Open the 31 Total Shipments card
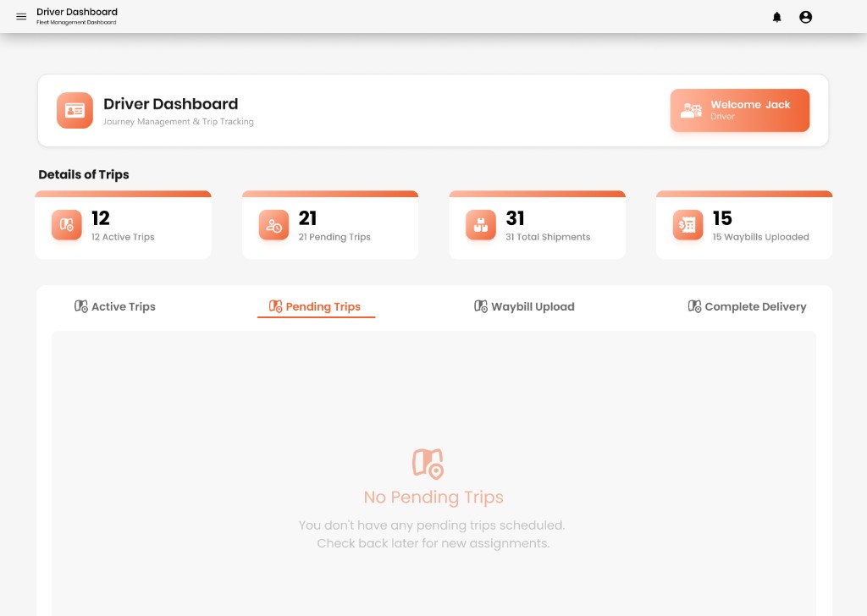 point(537,225)
